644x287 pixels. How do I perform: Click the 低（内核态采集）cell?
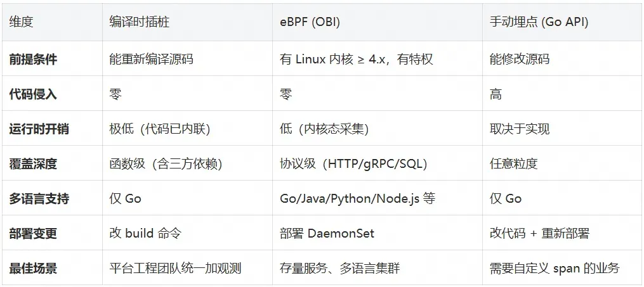(325, 129)
